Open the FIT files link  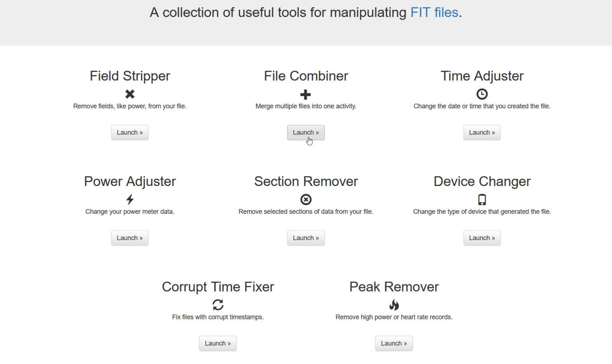point(434,12)
